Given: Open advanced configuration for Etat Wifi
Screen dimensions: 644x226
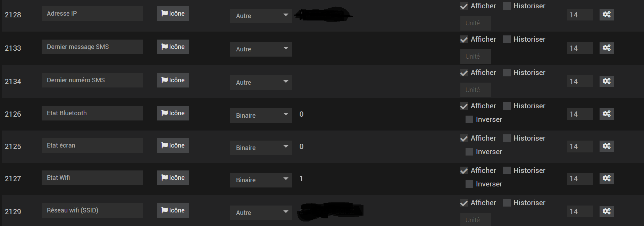Looking at the screenshot, I should pyautogui.click(x=607, y=178).
